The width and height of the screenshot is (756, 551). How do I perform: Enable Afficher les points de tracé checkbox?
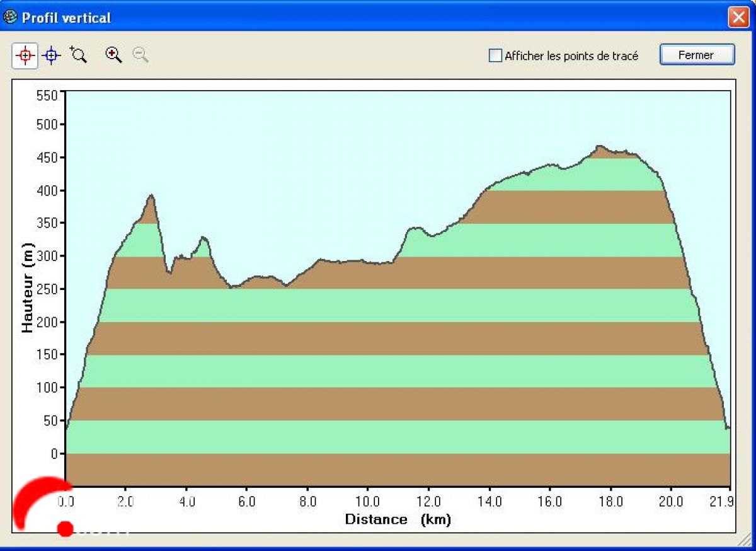pos(496,55)
